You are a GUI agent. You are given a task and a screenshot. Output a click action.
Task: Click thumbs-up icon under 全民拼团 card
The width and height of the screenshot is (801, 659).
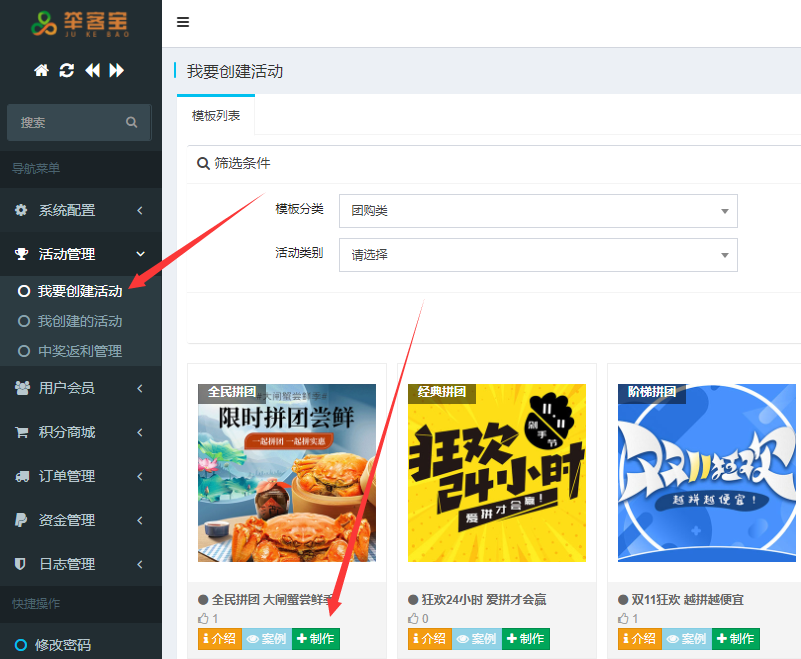point(203,618)
